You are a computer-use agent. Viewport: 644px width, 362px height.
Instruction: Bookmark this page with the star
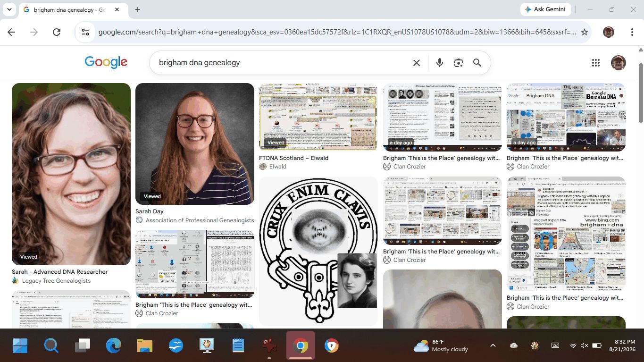(x=585, y=32)
